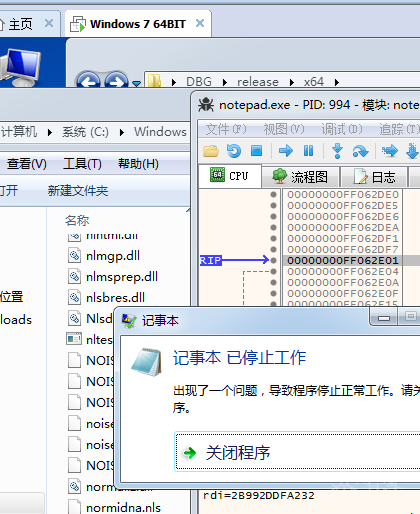Click the release breadcrumb segment

coord(258,82)
